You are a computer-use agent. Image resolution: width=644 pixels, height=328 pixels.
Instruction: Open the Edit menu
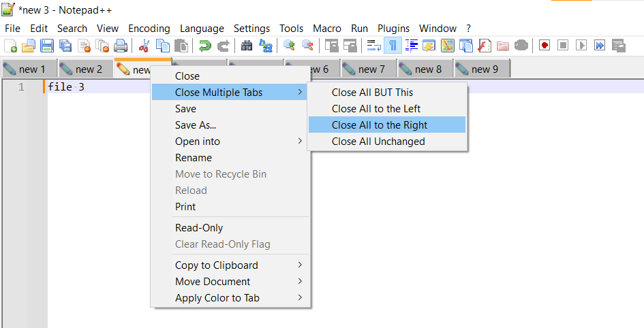(x=39, y=29)
